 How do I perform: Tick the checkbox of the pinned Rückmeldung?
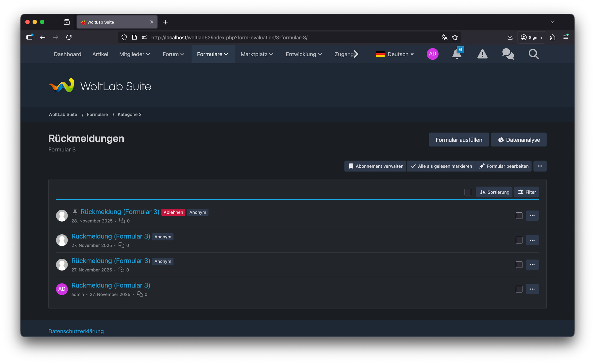[519, 216]
